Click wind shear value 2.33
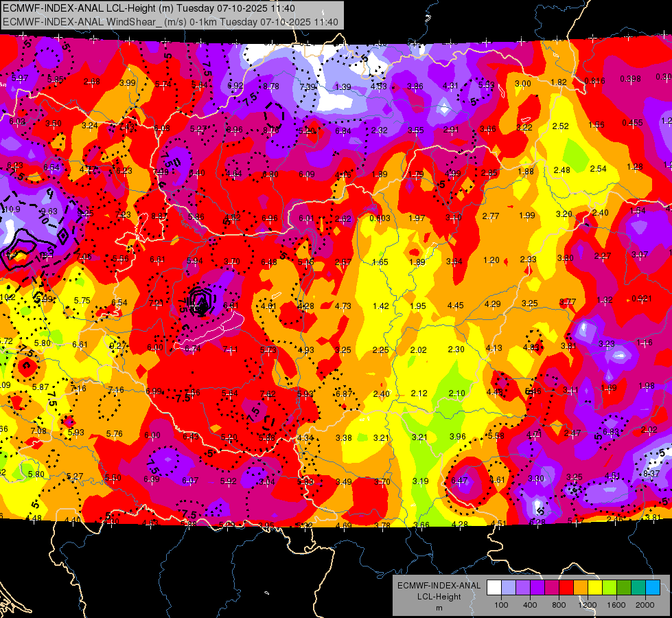This screenshot has height=618, width=672. pos(529,260)
